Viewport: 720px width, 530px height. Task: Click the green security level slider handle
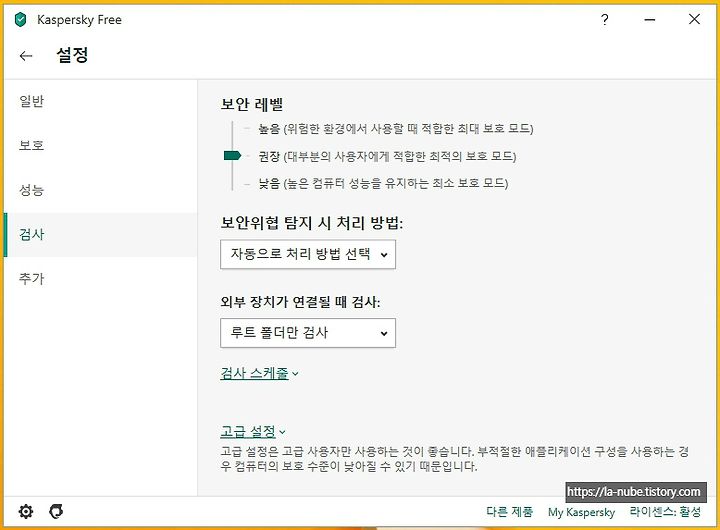pos(232,156)
